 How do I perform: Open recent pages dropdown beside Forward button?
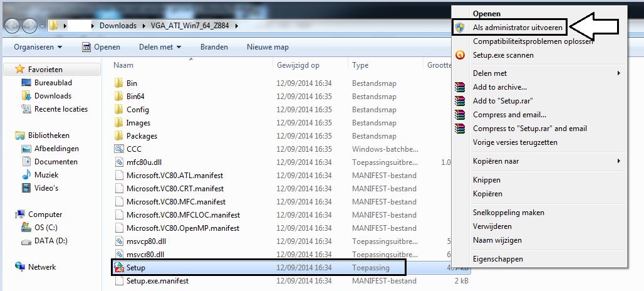(42, 27)
